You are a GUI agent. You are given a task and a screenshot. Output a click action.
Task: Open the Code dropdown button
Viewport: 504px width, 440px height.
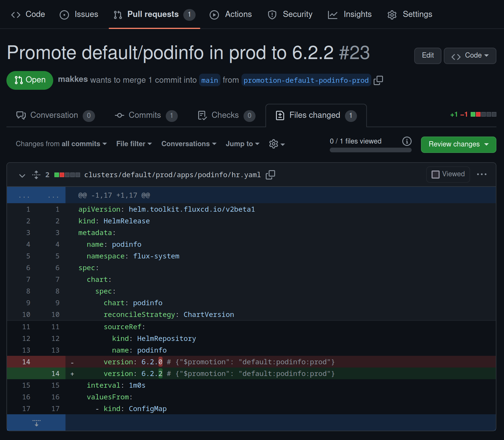[470, 56]
